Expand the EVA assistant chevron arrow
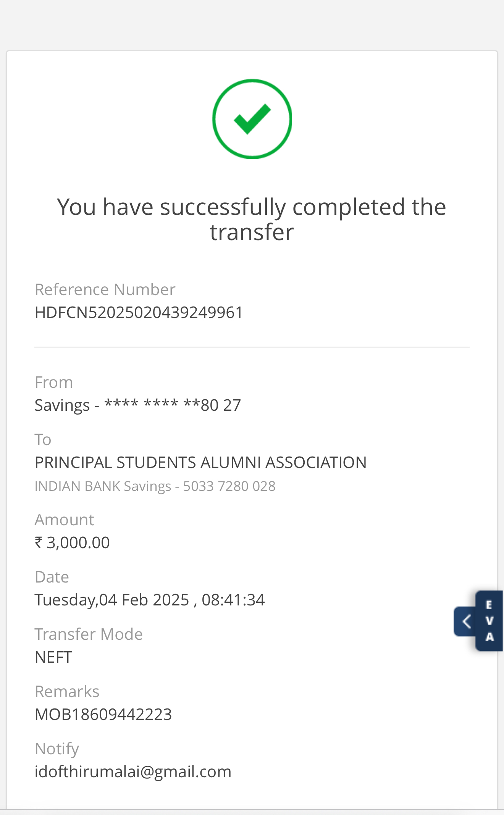 466,621
